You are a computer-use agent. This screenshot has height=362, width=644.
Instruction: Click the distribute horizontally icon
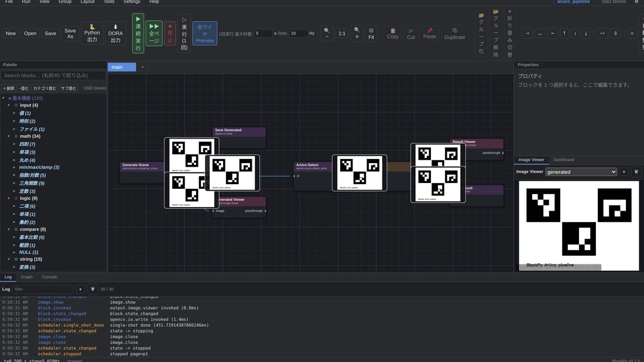coord(602,33)
